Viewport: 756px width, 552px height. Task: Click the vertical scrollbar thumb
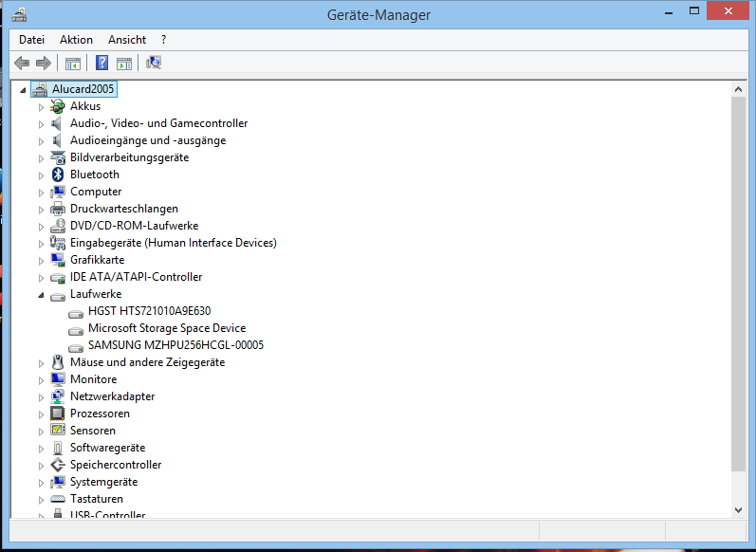click(x=738, y=284)
